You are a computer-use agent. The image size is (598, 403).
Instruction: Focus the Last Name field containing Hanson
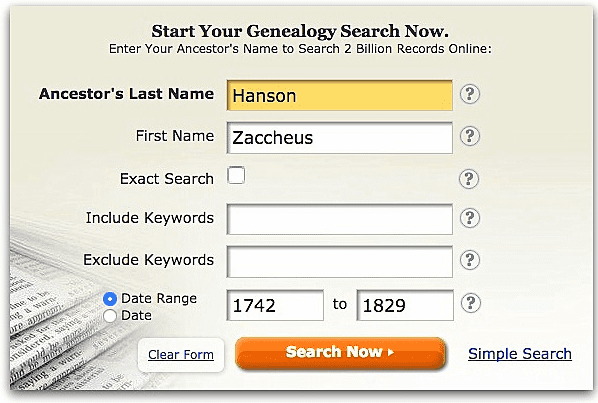339,95
